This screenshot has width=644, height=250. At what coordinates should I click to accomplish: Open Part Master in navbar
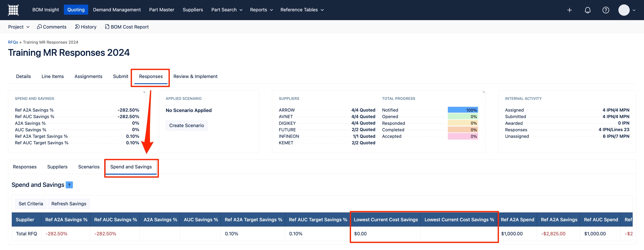click(x=162, y=10)
